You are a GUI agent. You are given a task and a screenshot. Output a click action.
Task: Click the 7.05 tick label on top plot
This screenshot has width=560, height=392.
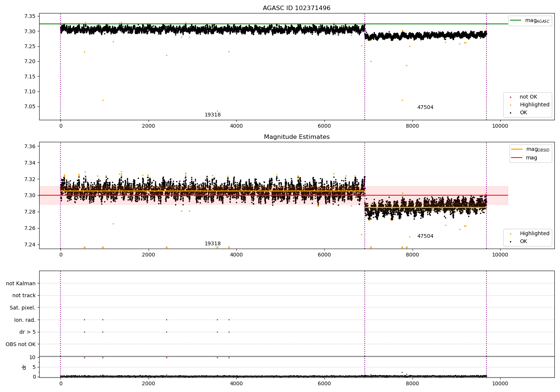pyautogui.click(x=29, y=106)
